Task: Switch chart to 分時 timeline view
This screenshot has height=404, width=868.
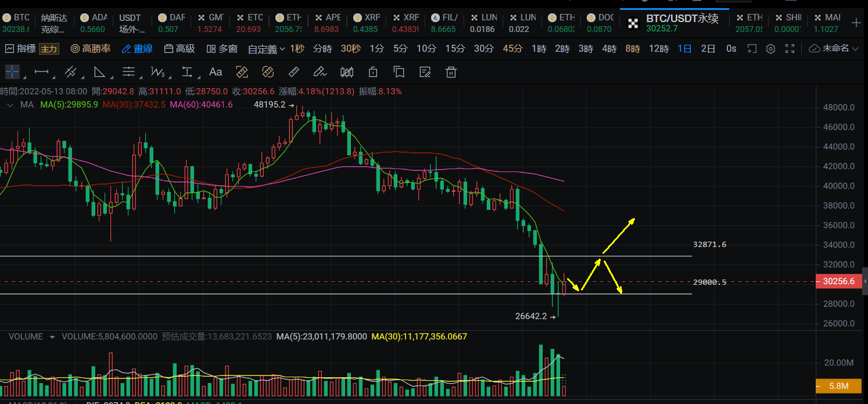Action: [x=322, y=49]
